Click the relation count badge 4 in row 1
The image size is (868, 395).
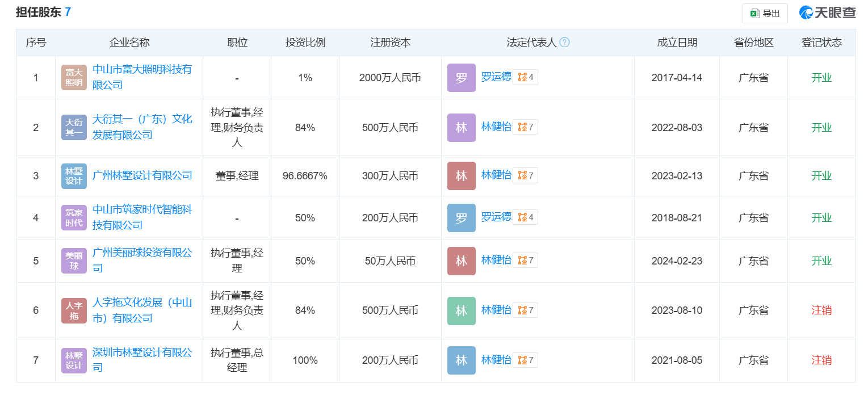point(525,77)
